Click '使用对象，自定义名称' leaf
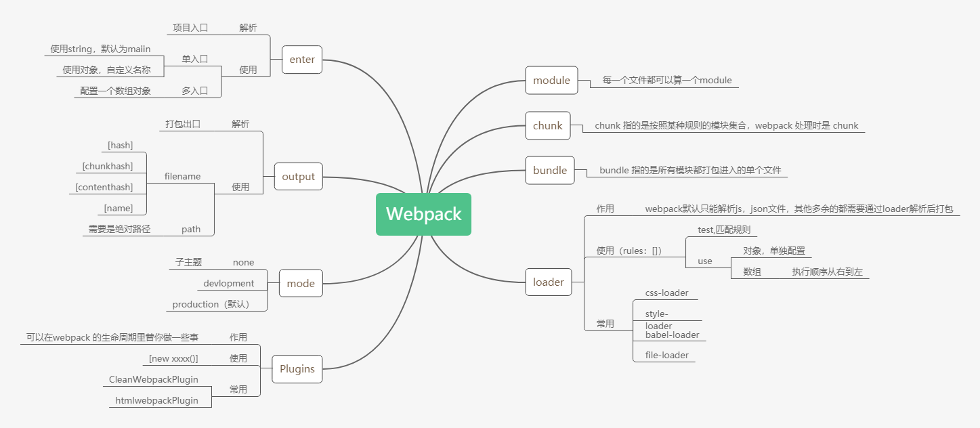 (106, 69)
